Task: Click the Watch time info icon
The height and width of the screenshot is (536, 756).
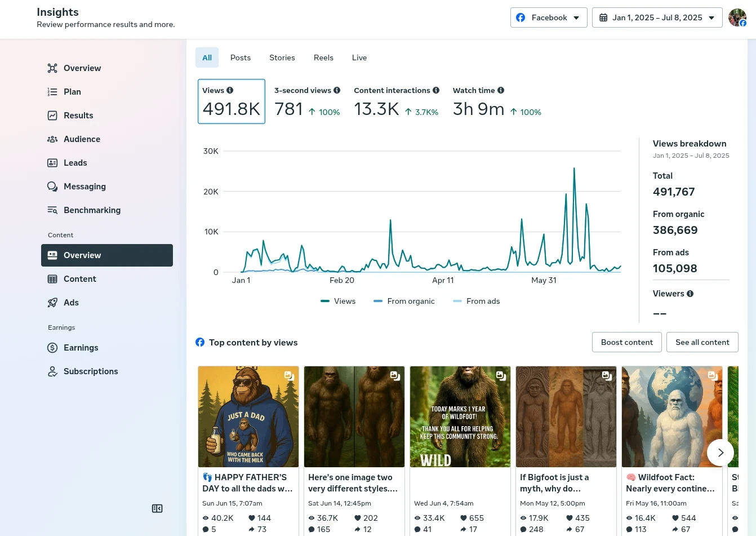Action: 501,90
